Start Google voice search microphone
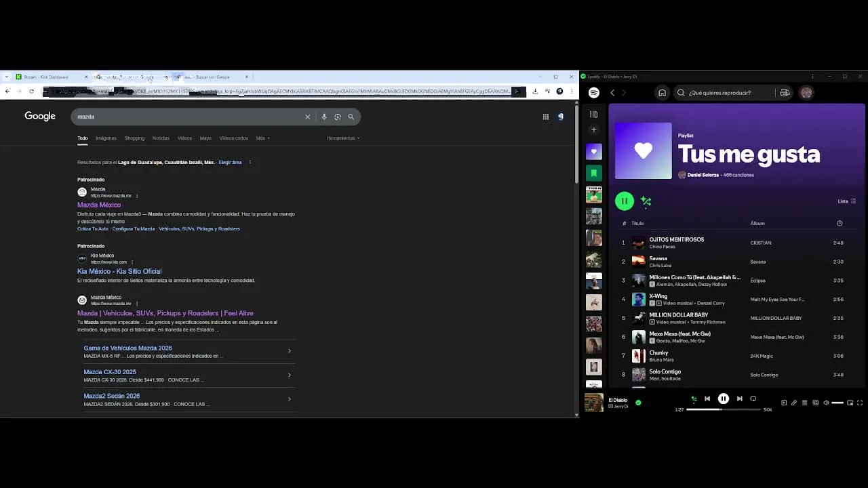868x488 pixels. (x=324, y=117)
